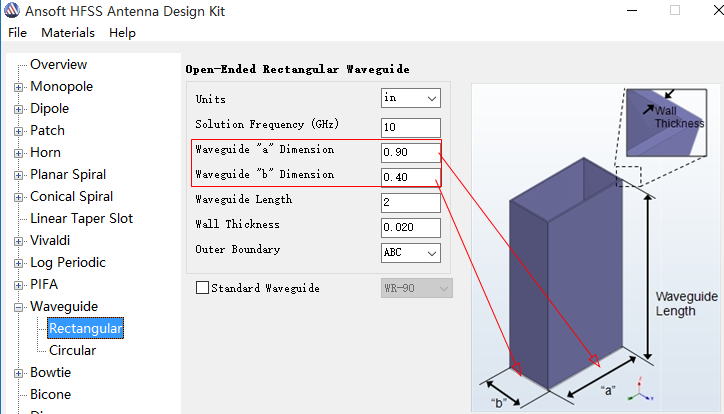
Task: Collapse the Waveguide tree node
Action: click(18, 307)
